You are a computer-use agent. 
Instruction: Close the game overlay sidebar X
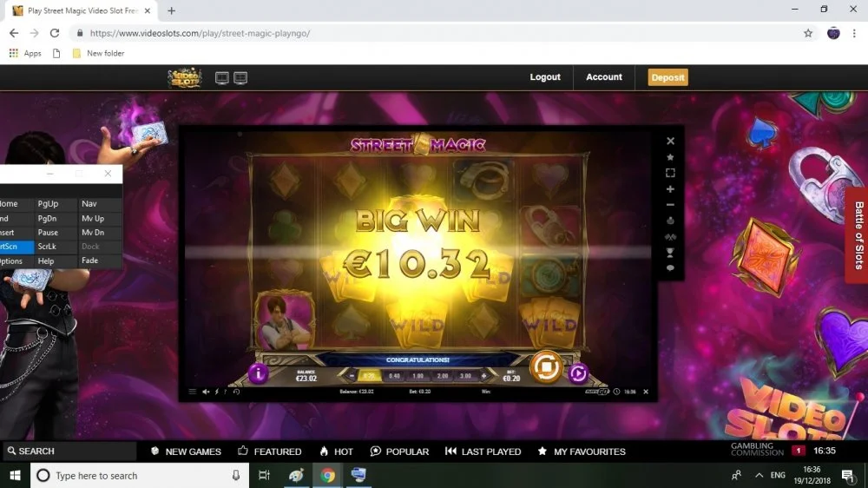[670, 142]
